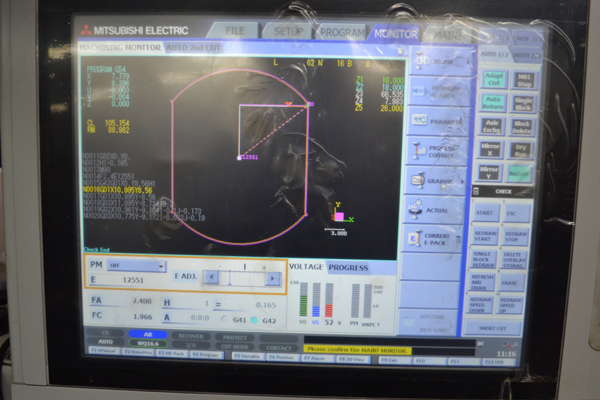Open the Current E-Pack screen
This screenshot has width=600, height=400.
(431, 239)
